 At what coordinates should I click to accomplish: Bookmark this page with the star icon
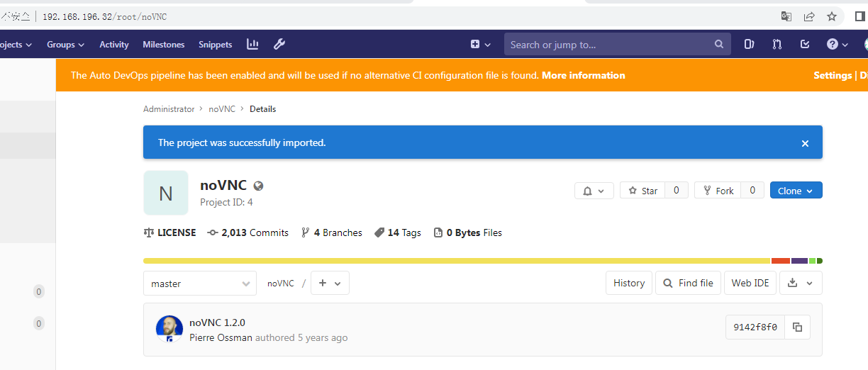pyautogui.click(x=832, y=16)
